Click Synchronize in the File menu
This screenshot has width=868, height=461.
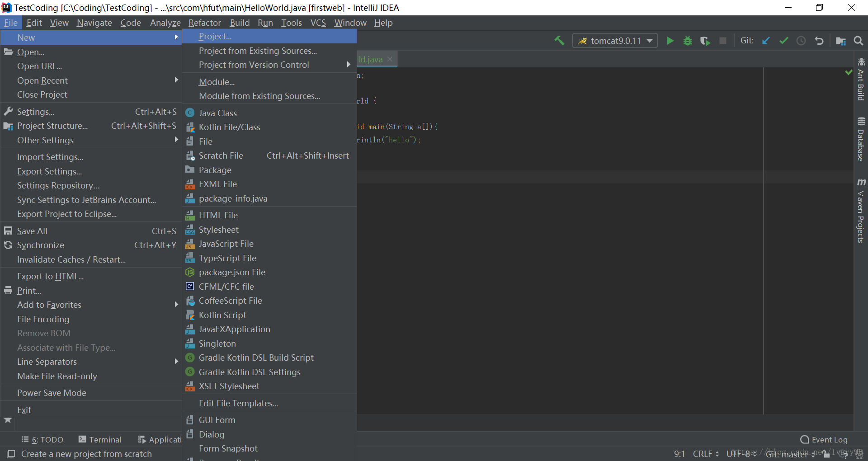tap(91, 245)
